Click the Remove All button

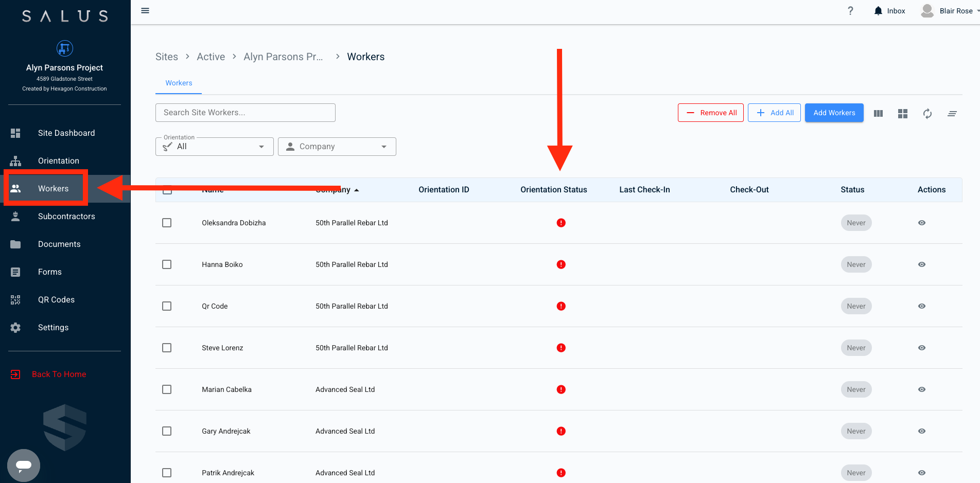click(710, 113)
